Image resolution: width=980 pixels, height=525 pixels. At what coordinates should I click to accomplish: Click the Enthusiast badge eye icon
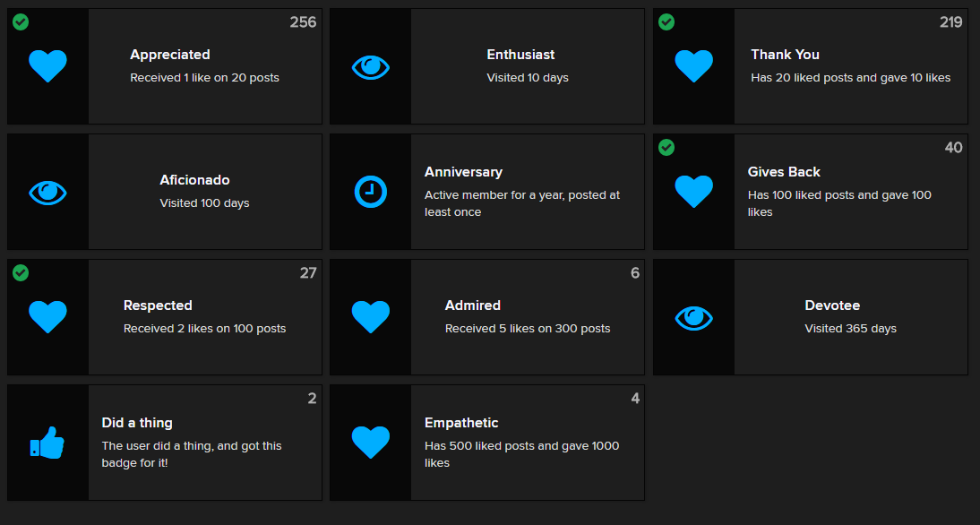pos(371,66)
